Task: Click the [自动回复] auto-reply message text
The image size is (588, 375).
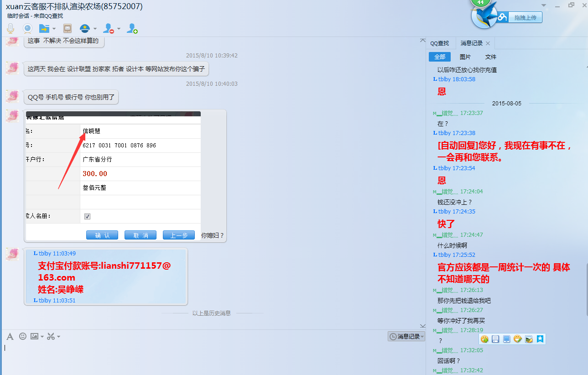Action: click(505, 152)
